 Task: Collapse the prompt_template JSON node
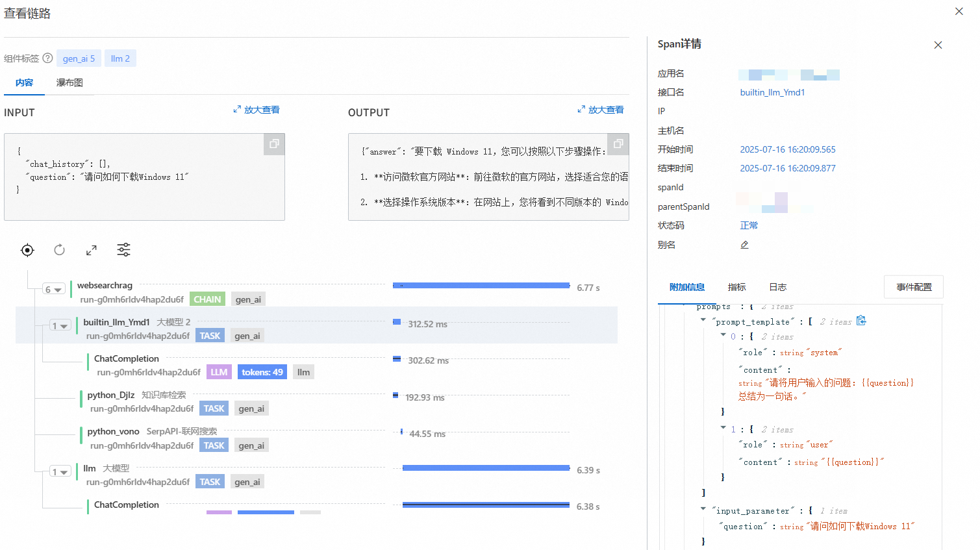[703, 320]
